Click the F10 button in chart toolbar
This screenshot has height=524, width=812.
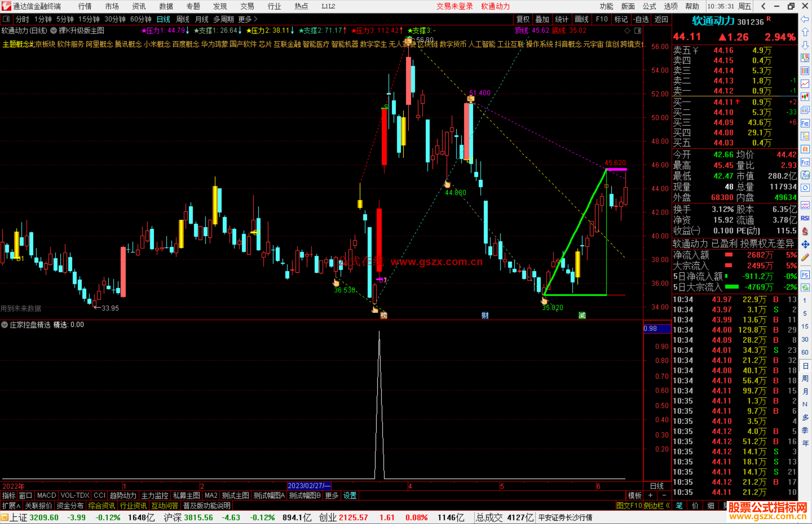[x=601, y=19]
